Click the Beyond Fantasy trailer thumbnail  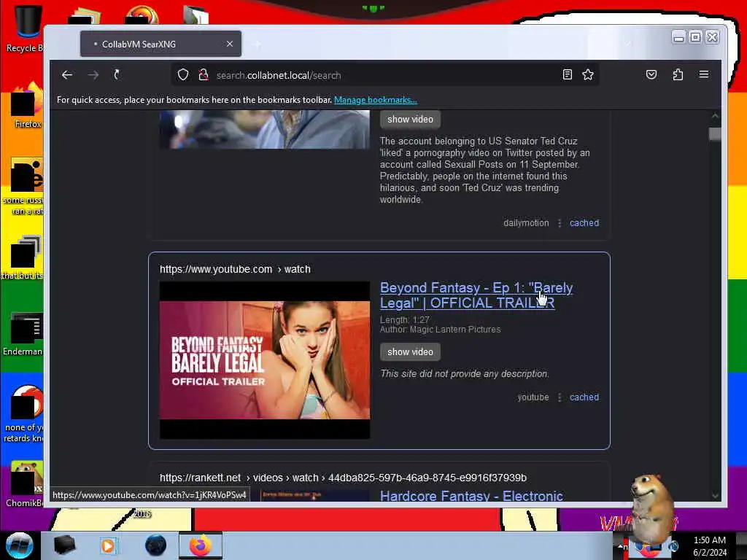click(x=264, y=360)
